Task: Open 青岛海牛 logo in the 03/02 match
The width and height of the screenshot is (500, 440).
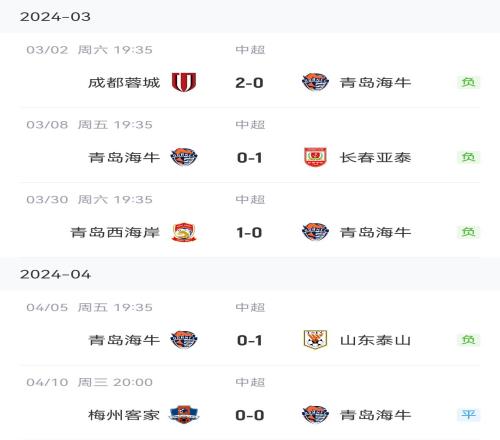Action: click(315, 82)
